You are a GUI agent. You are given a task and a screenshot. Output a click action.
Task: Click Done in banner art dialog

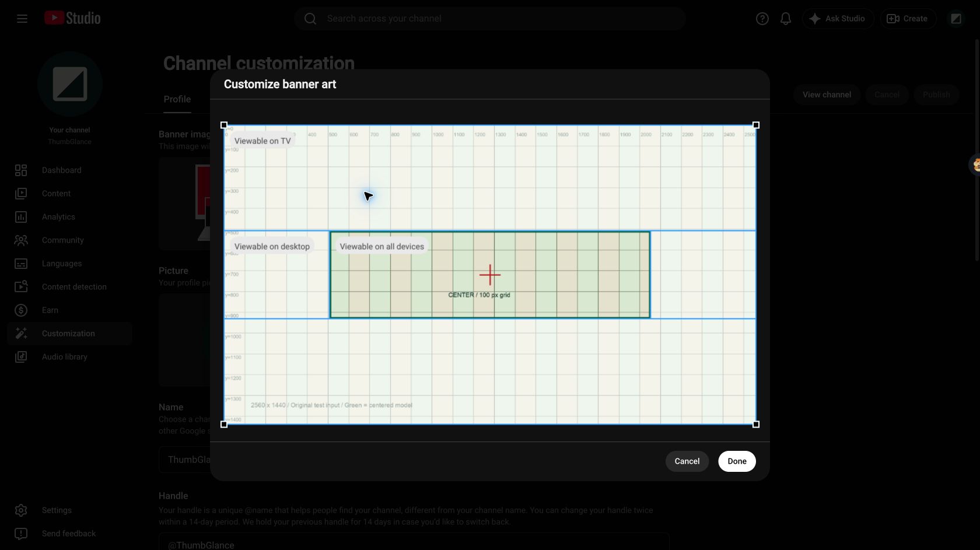(x=737, y=461)
